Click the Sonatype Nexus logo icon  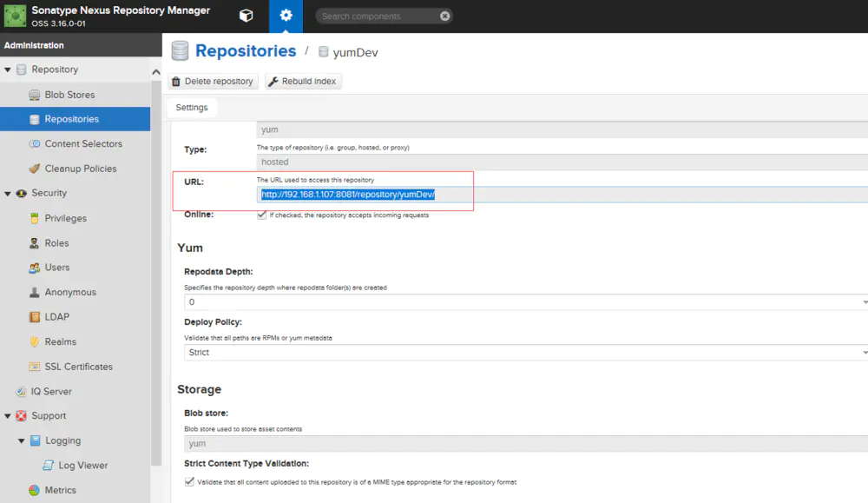pyautogui.click(x=15, y=16)
